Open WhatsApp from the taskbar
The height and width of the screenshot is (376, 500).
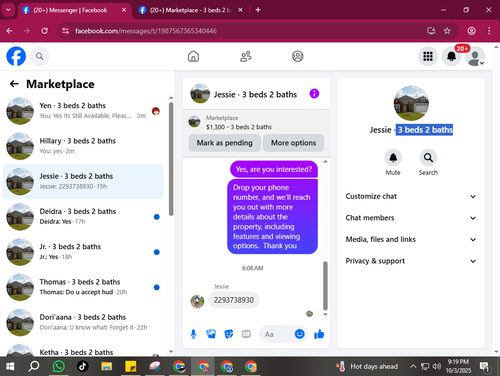click(59, 367)
